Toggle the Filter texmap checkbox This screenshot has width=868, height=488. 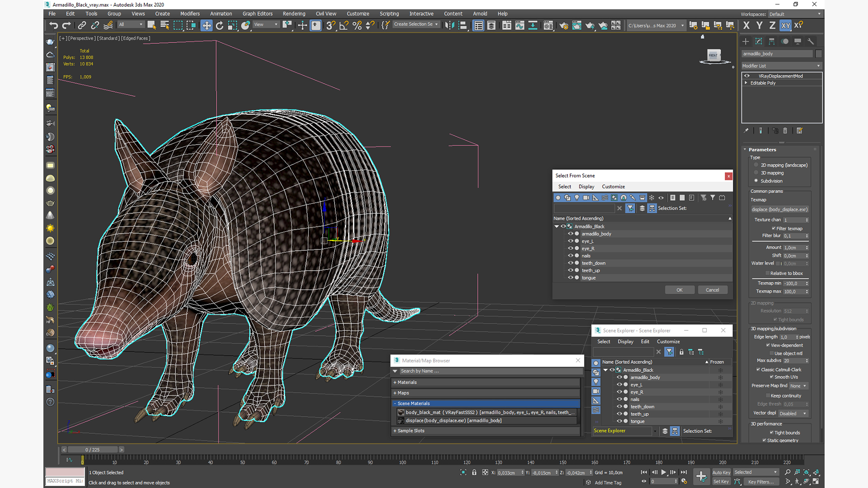pyautogui.click(x=774, y=228)
